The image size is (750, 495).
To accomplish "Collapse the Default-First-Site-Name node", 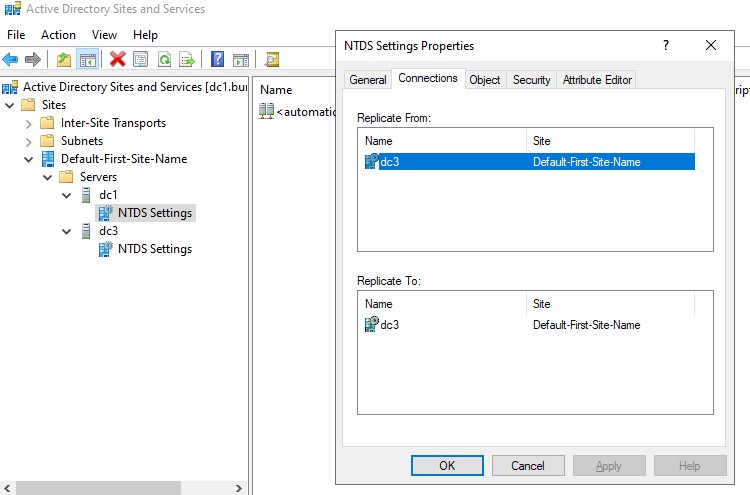I will (x=29, y=159).
